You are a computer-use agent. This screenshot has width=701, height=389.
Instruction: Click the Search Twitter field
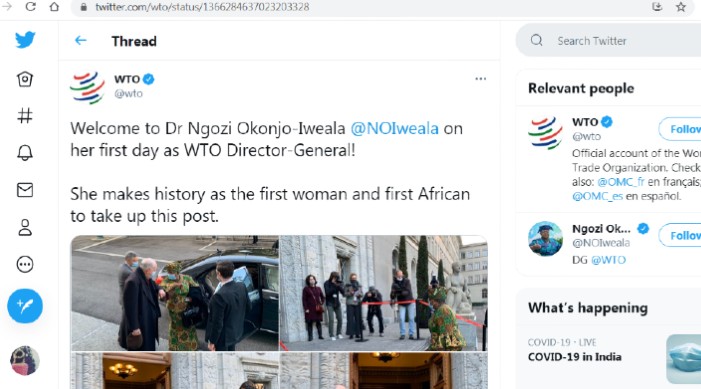coord(608,41)
